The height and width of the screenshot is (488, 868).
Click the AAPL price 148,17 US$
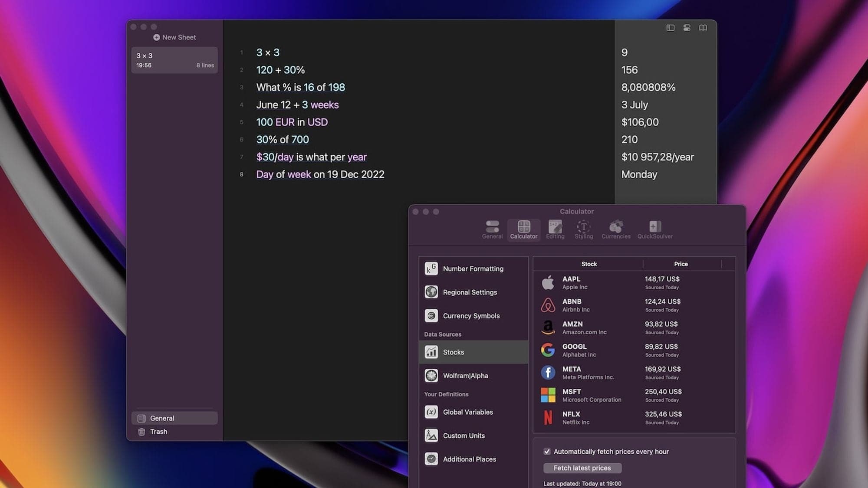tap(662, 279)
